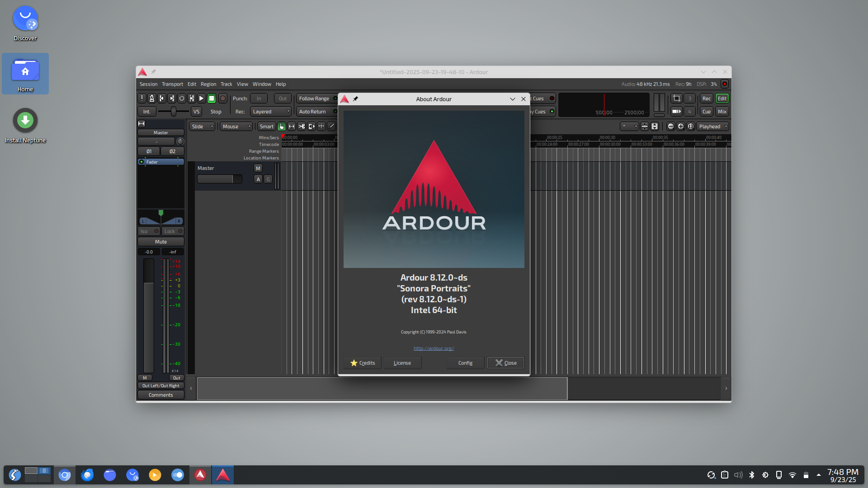Open the Slide edit mode dropdown
This screenshot has width=868, height=488.
point(202,127)
